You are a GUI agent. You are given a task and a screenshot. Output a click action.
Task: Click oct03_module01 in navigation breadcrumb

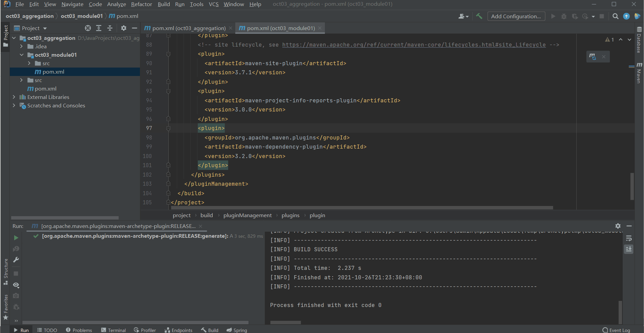click(81, 16)
